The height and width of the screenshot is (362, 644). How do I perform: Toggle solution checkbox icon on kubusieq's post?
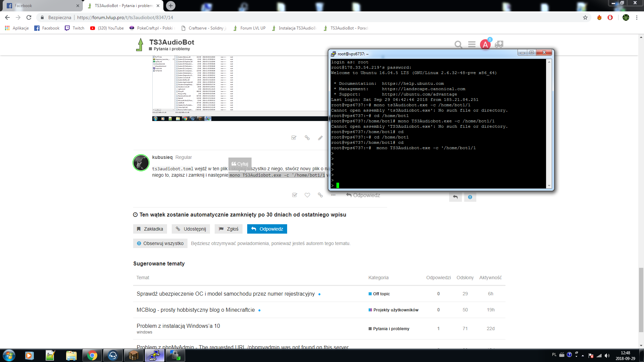294,195
